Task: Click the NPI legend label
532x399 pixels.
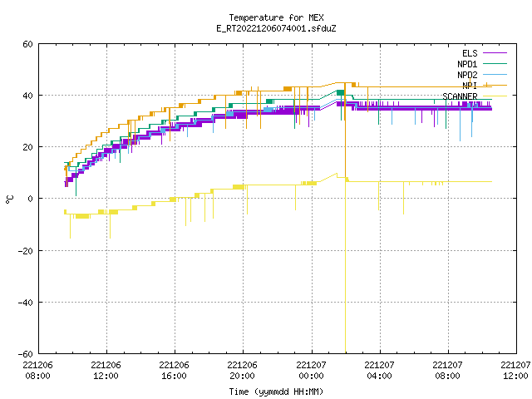Action: tap(470, 86)
